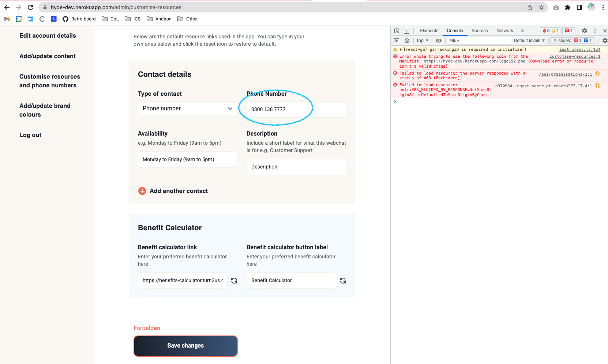
Task: Click inside the console Filter input field
Action: (476, 41)
